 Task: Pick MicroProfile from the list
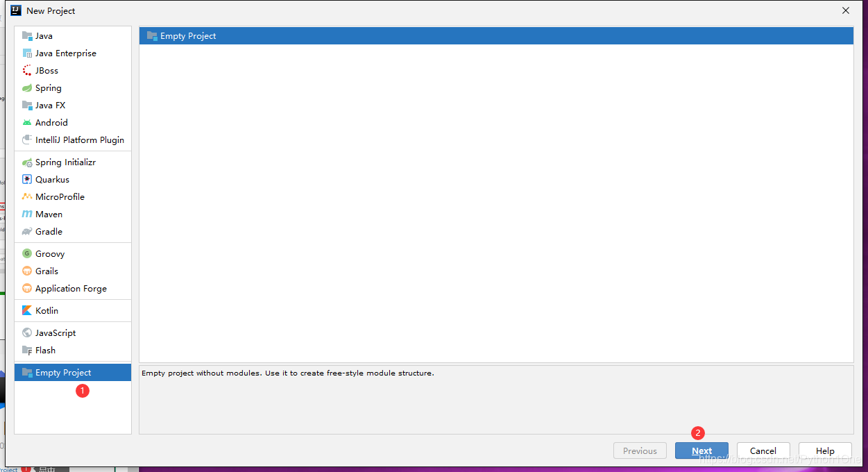(73, 197)
